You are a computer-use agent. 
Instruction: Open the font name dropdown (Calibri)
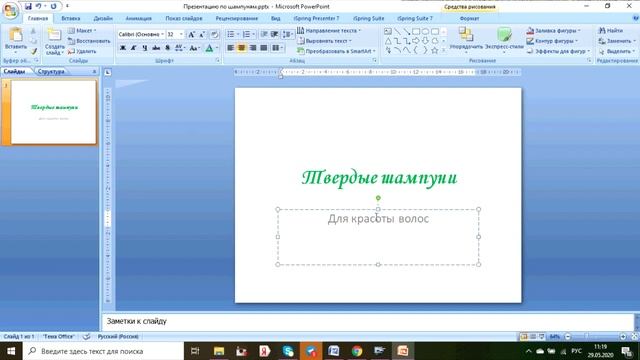[162, 34]
